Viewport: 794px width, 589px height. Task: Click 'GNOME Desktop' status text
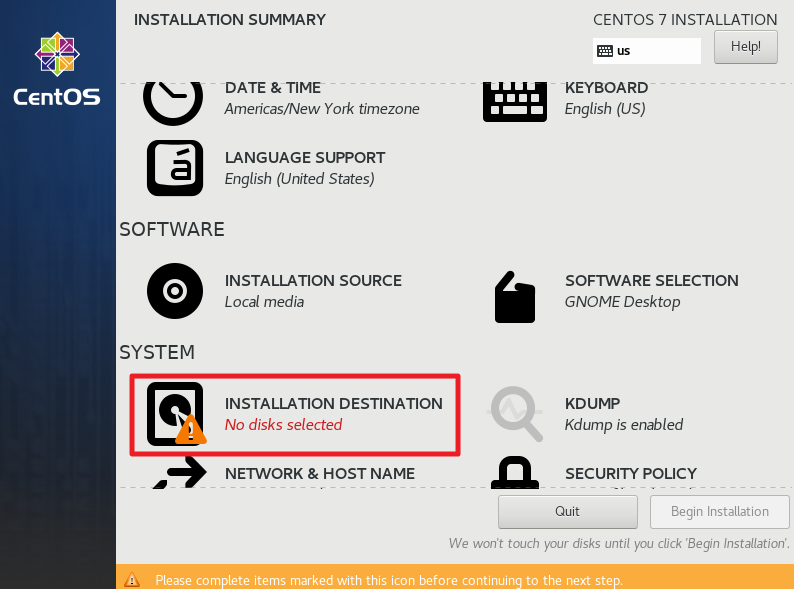[x=622, y=302]
